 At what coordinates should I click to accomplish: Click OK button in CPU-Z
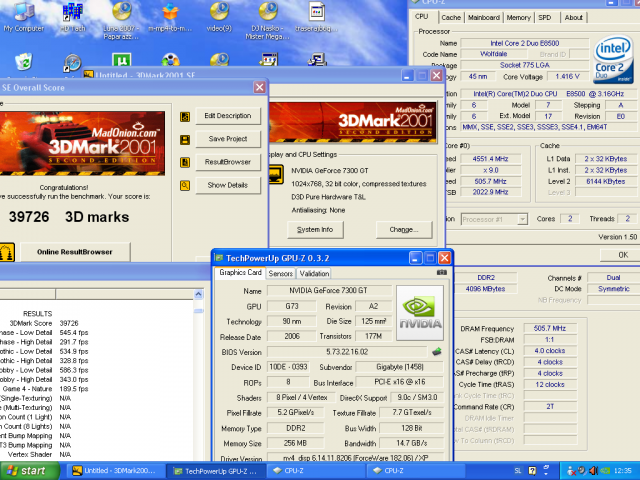click(622, 255)
